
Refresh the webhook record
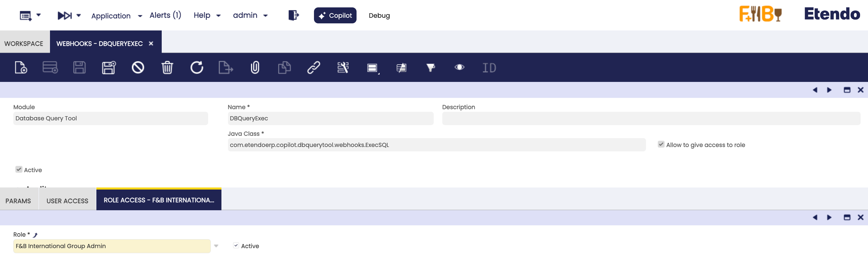(197, 67)
